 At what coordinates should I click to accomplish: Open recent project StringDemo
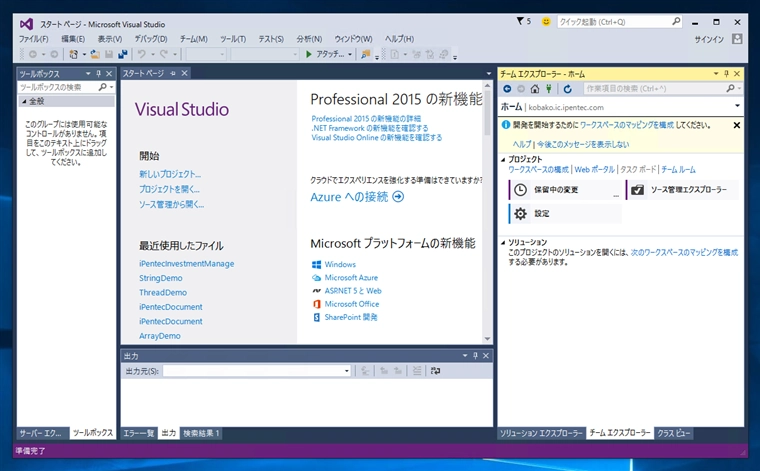tap(161, 278)
